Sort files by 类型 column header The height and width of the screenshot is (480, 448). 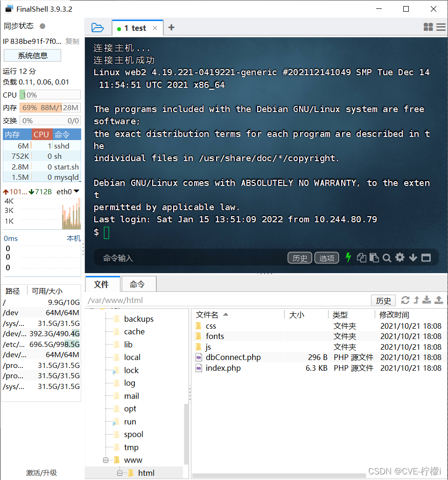click(x=351, y=315)
